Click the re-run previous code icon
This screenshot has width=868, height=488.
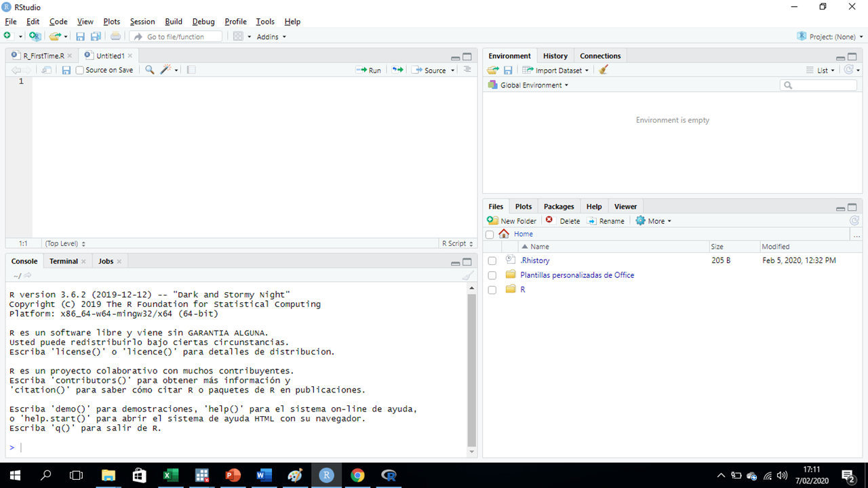point(397,70)
